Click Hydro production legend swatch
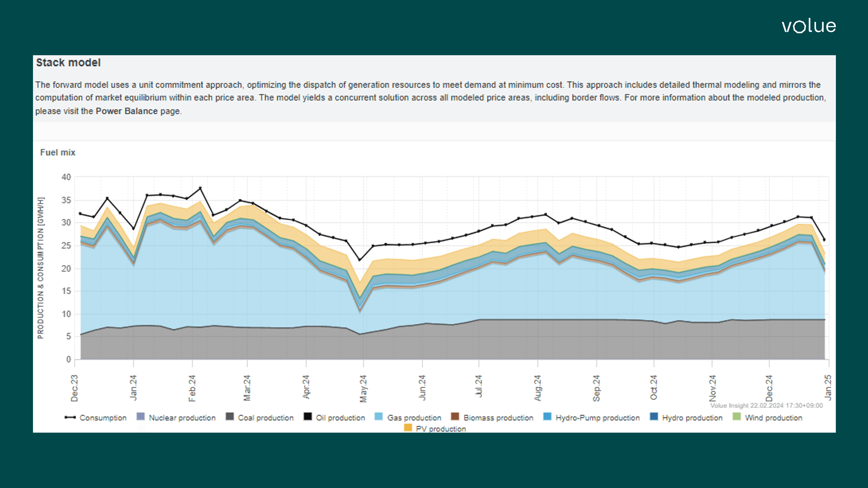 point(654,417)
